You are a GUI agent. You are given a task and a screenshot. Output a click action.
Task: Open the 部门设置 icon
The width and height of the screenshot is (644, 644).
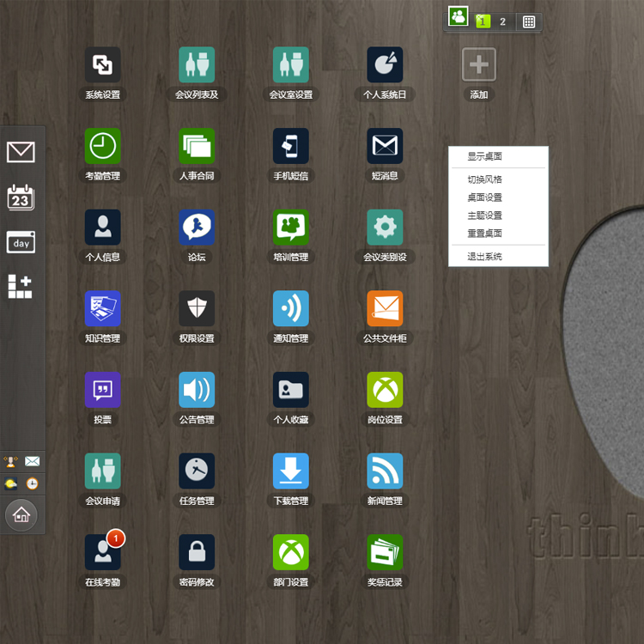click(x=291, y=552)
